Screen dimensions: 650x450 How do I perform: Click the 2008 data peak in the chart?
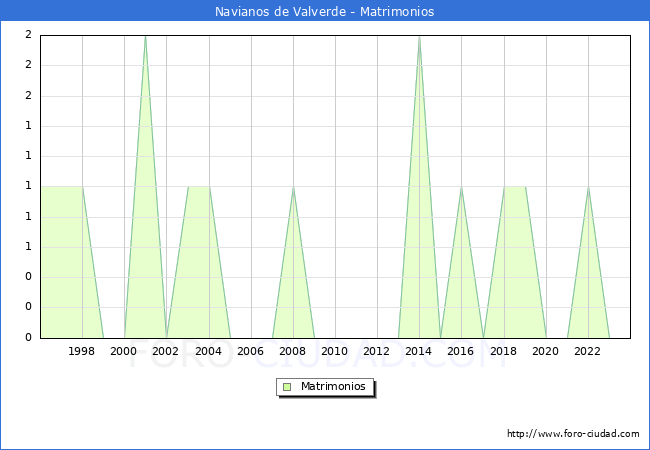click(x=293, y=187)
